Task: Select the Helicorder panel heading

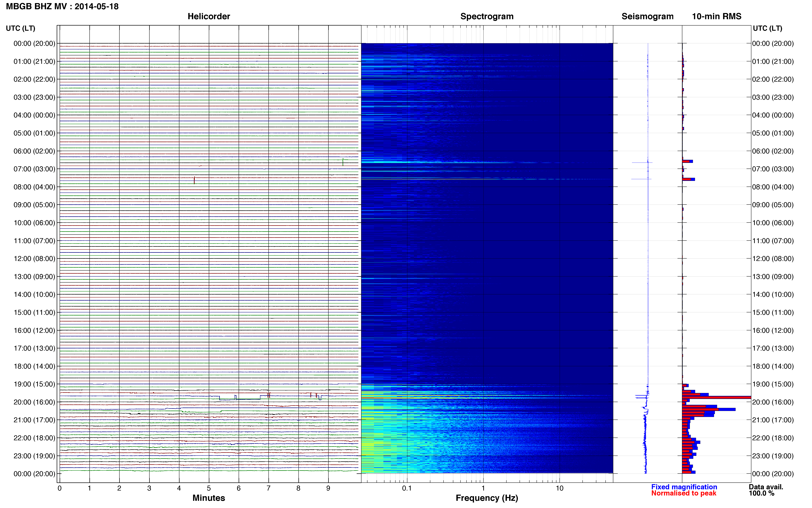Action: click(209, 16)
